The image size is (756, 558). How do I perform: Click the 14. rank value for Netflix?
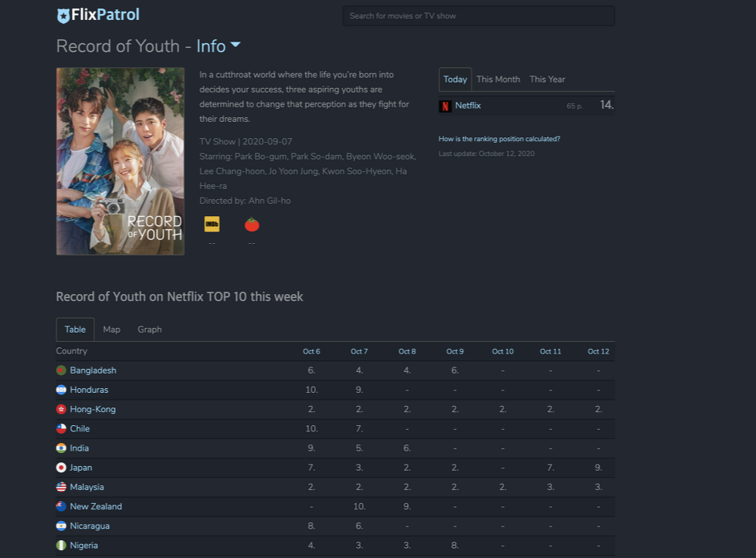point(606,105)
